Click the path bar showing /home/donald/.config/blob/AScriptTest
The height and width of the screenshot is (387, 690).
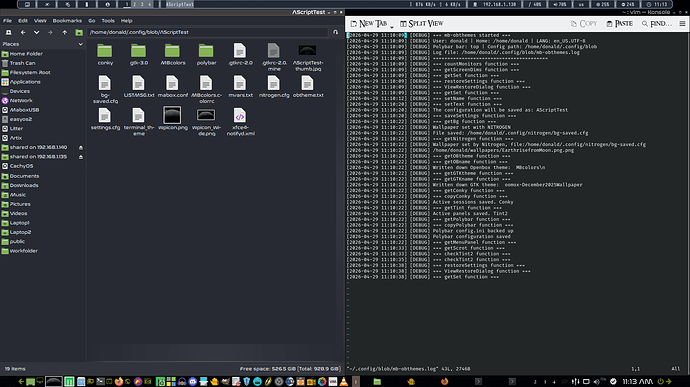pyautogui.click(x=208, y=32)
